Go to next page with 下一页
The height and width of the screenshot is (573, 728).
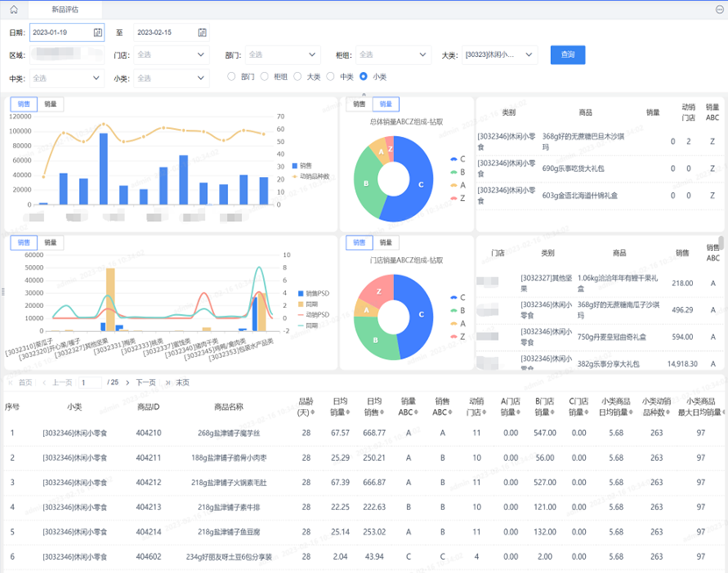[x=145, y=383]
